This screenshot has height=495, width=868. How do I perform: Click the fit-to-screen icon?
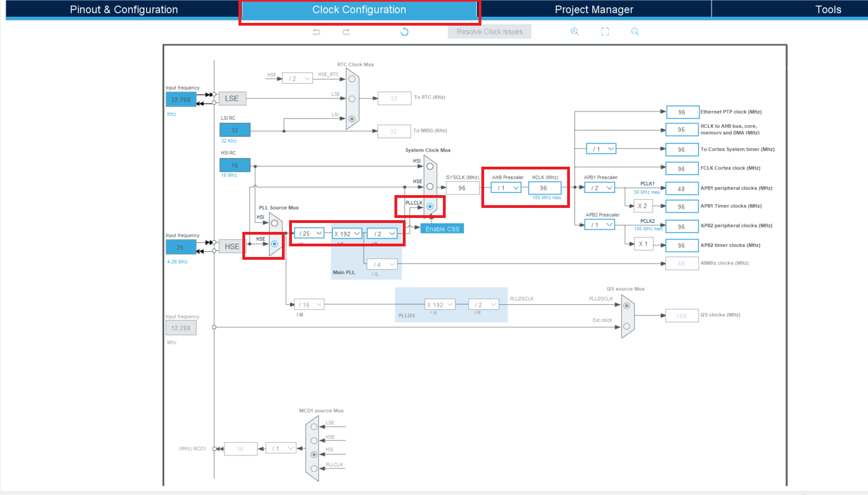(x=604, y=32)
